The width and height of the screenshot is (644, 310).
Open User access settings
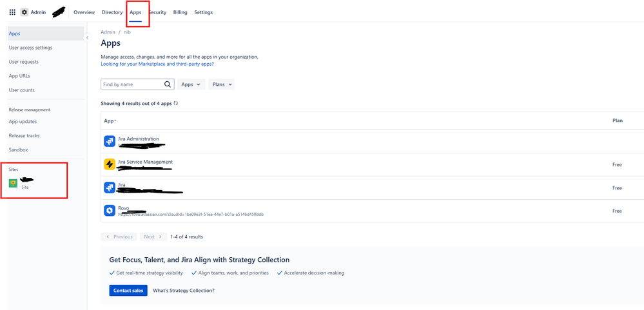click(x=30, y=48)
